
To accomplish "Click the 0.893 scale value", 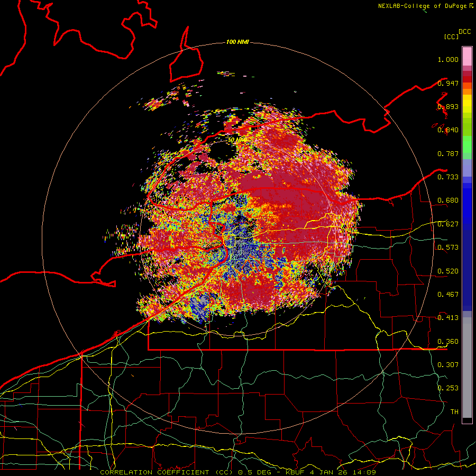I will [448, 106].
